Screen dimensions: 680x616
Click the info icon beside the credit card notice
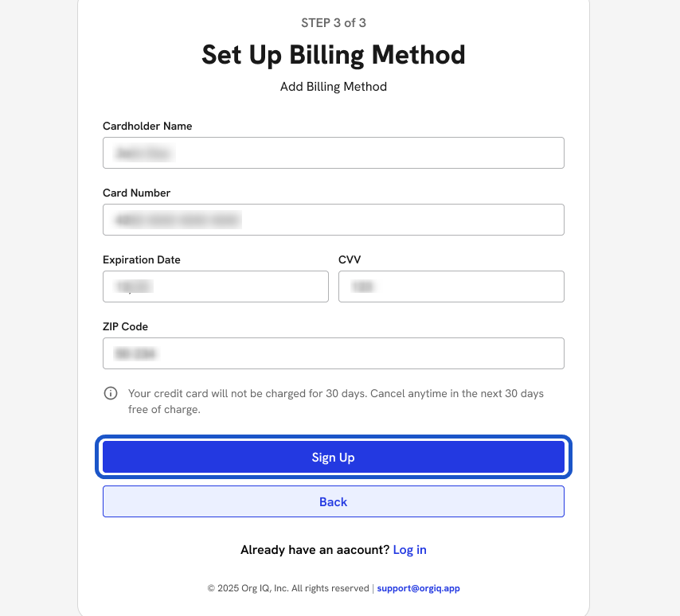pyautogui.click(x=111, y=394)
